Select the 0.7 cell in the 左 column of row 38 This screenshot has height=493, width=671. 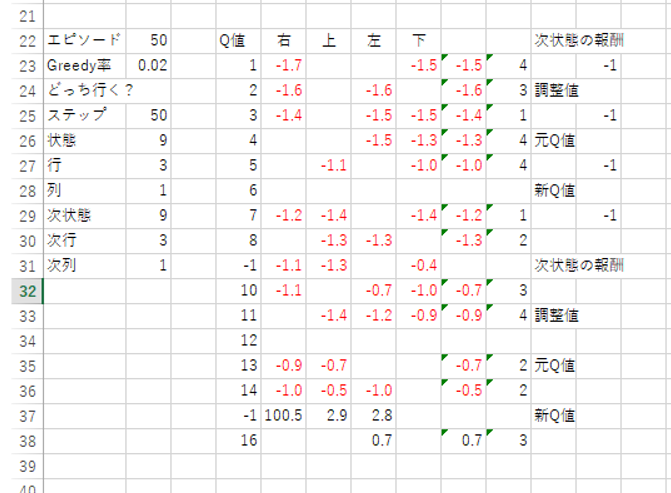point(374,441)
